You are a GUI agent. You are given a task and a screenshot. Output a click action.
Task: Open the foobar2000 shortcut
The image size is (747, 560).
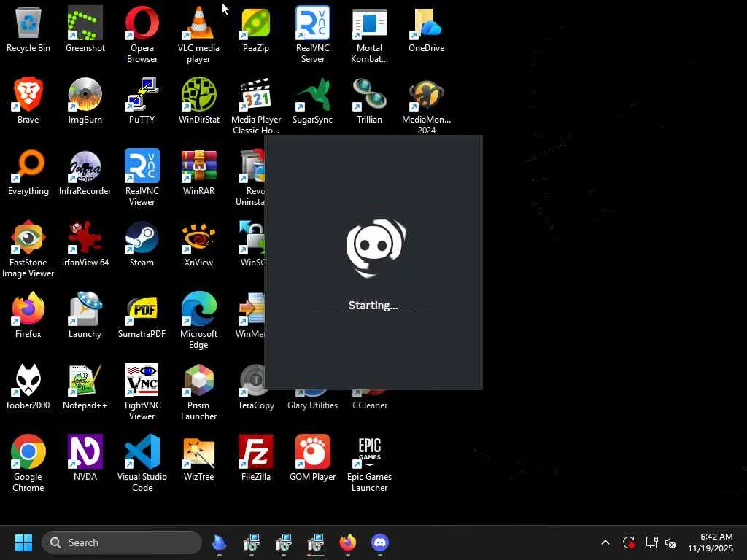[x=28, y=386]
